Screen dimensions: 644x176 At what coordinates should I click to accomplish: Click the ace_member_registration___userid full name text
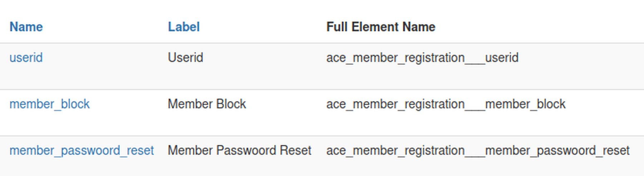(422, 58)
